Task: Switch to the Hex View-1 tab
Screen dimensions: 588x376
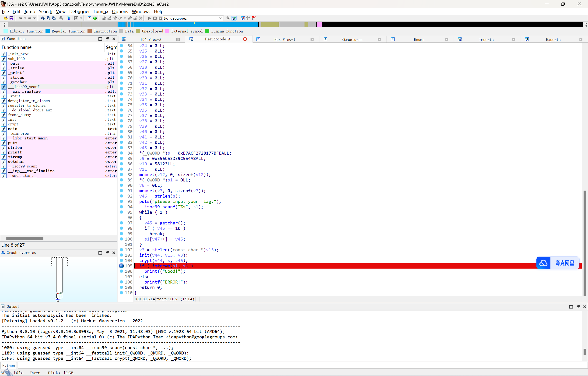Action: point(284,40)
